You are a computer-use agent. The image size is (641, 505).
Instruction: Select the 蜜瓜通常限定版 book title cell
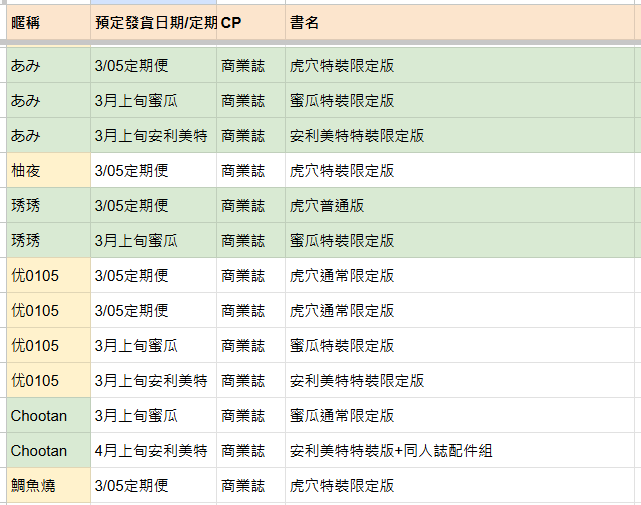460,415
